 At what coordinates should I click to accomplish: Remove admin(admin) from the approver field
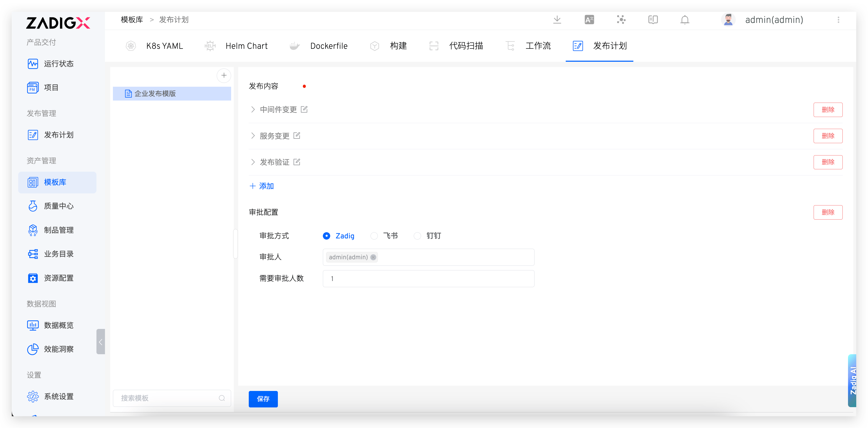pos(373,257)
